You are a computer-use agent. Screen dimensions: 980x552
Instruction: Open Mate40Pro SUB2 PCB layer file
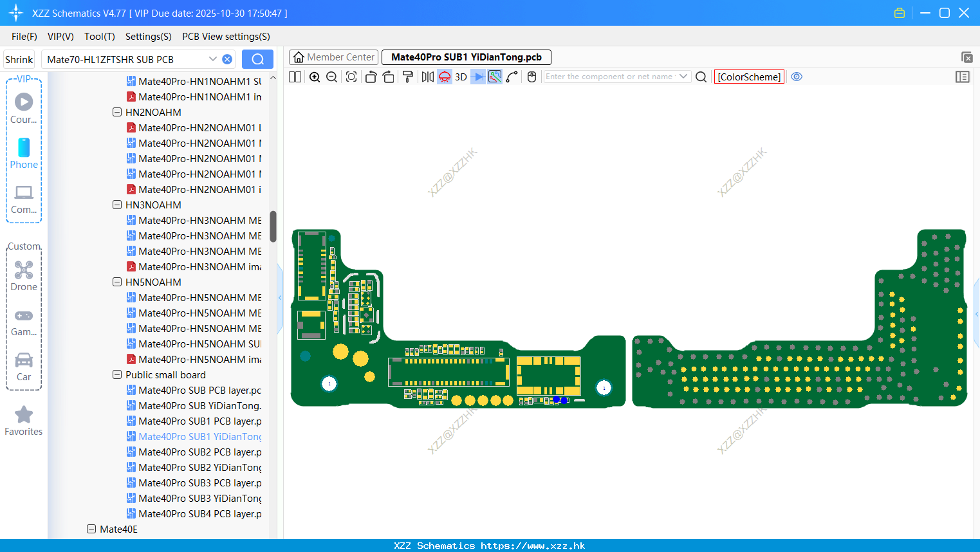[x=194, y=452]
